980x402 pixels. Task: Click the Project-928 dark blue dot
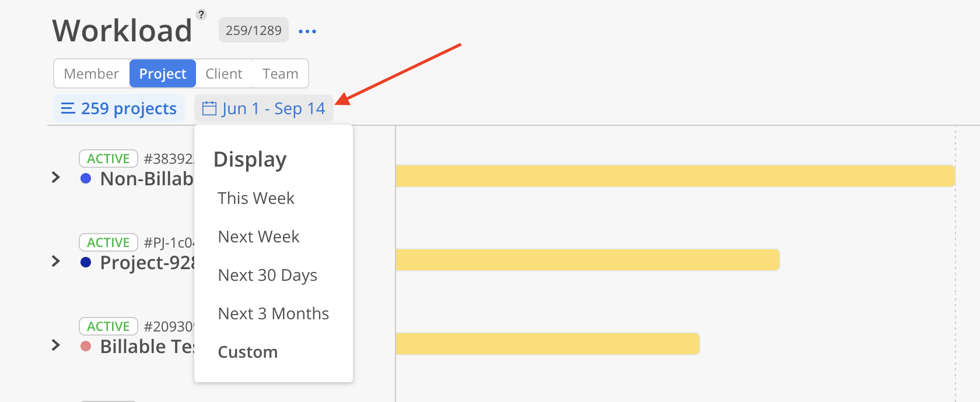[x=86, y=262]
